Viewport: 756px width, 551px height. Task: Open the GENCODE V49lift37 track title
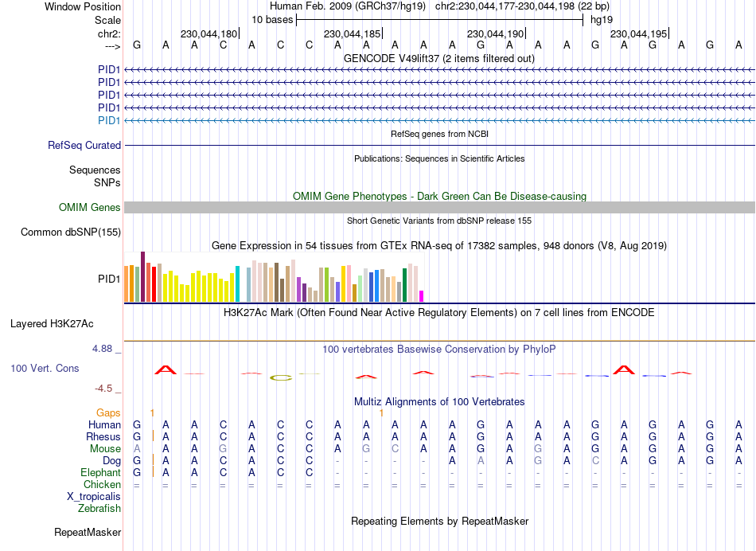[438, 58]
